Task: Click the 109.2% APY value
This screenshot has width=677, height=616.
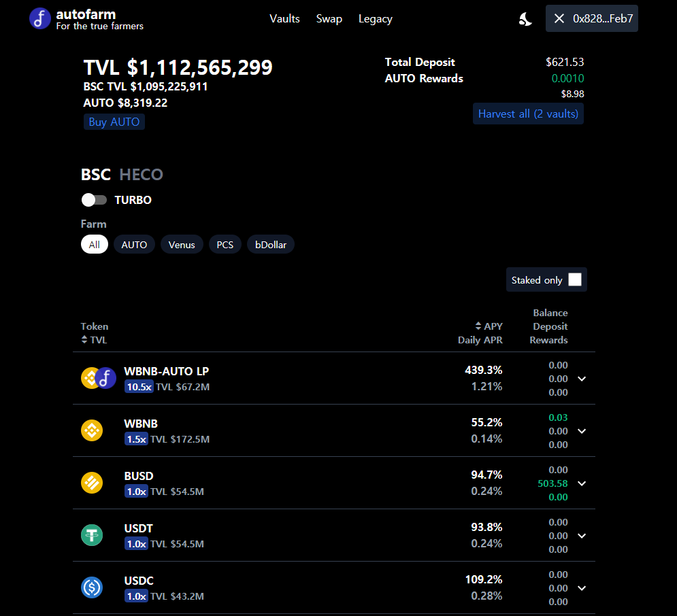Action: pyautogui.click(x=484, y=579)
